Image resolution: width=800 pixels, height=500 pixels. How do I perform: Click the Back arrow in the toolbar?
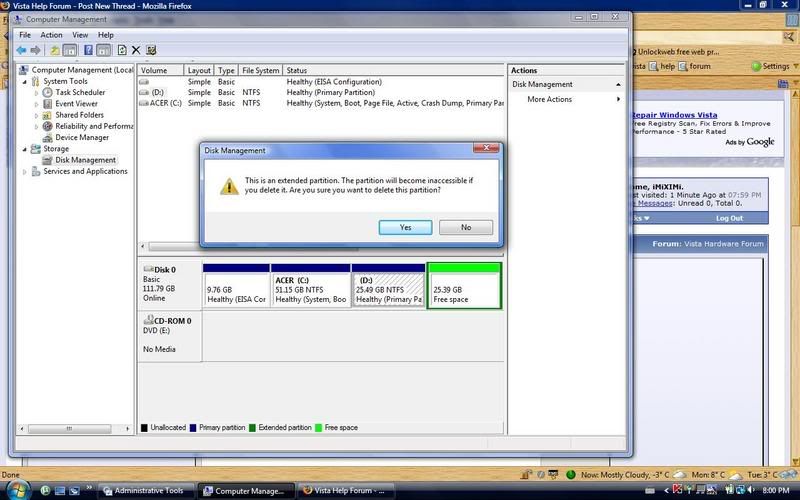(21, 50)
